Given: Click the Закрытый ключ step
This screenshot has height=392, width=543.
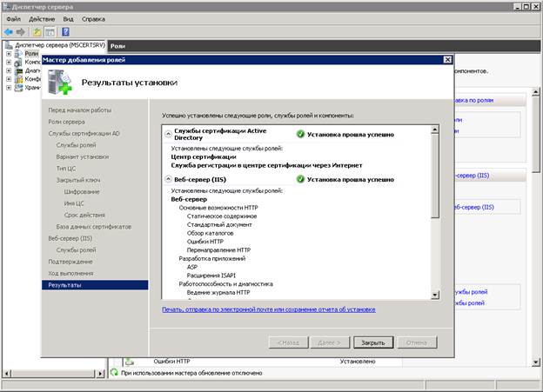Looking at the screenshot, I should point(78,180).
